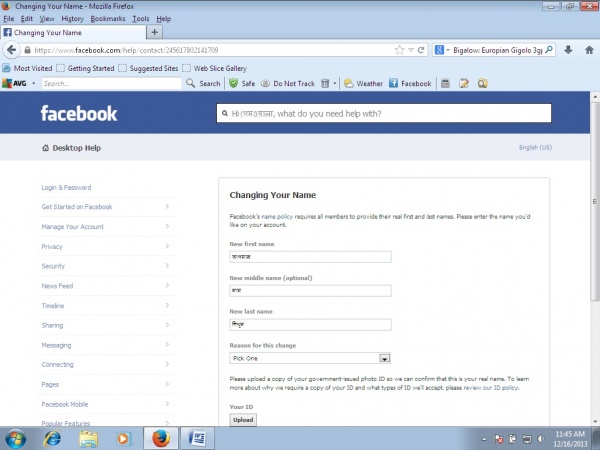
Task: Open the Windows Start menu orb
Action: point(15,439)
